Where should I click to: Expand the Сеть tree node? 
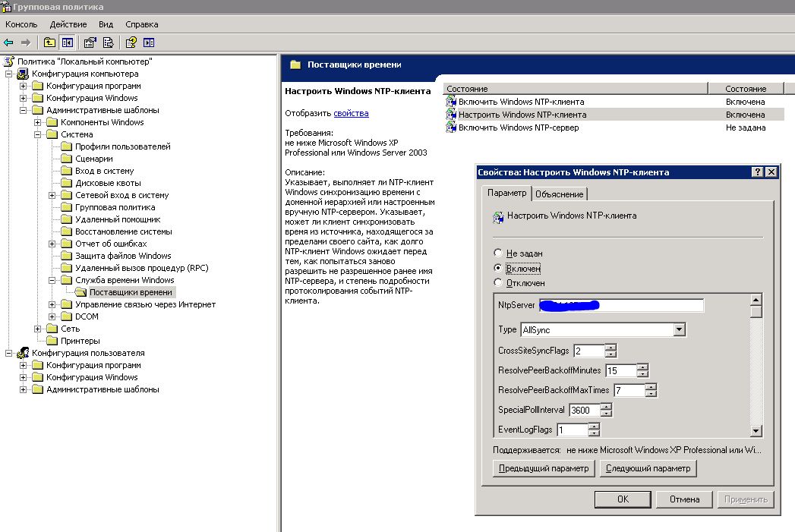(37, 329)
